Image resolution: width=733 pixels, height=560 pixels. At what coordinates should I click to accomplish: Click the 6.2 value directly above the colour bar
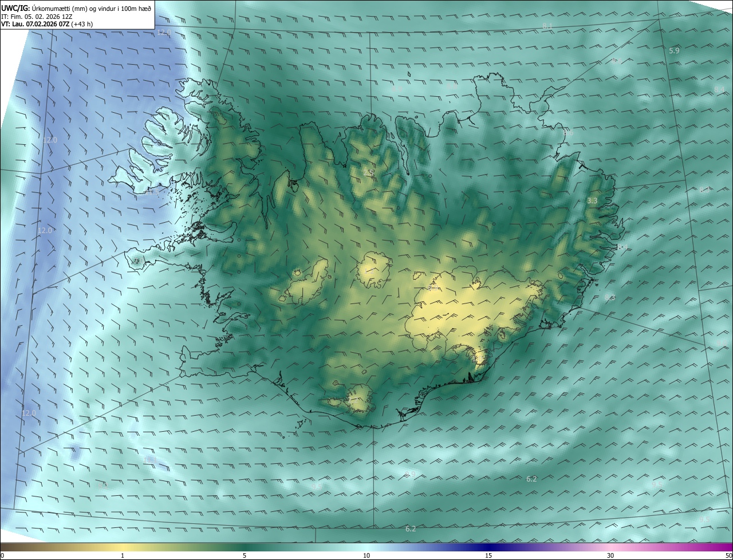click(x=411, y=529)
